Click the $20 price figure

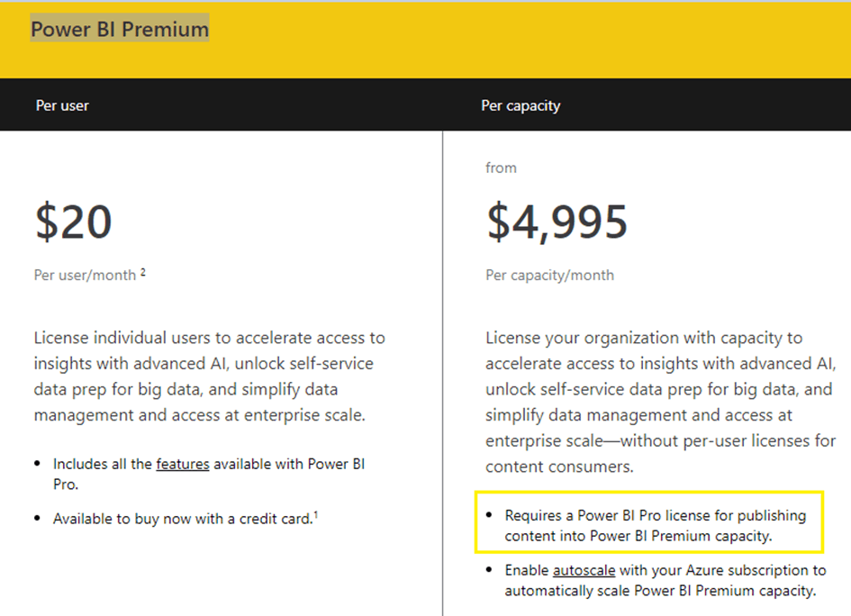pos(73,222)
